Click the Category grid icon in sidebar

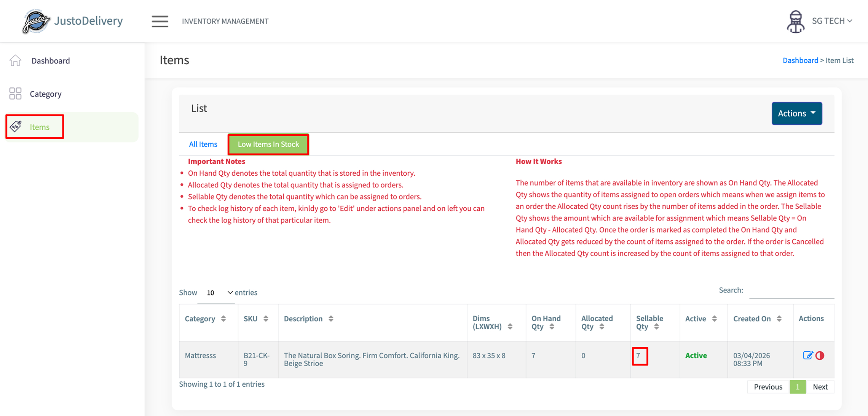click(x=15, y=94)
